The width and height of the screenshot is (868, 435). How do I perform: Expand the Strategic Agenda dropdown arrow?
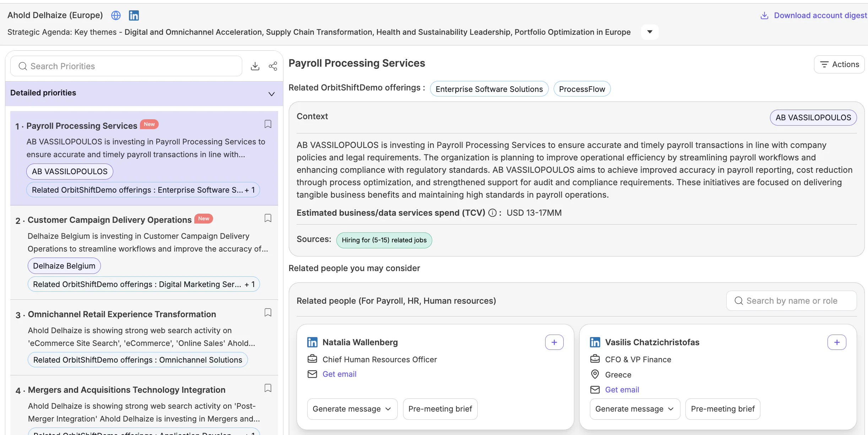click(x=650, y=32)
